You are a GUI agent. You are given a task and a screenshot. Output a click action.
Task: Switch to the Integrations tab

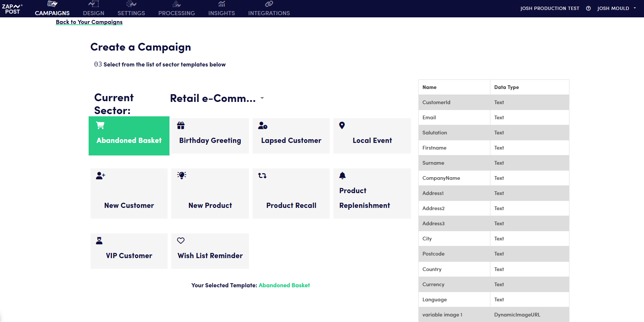269,9
